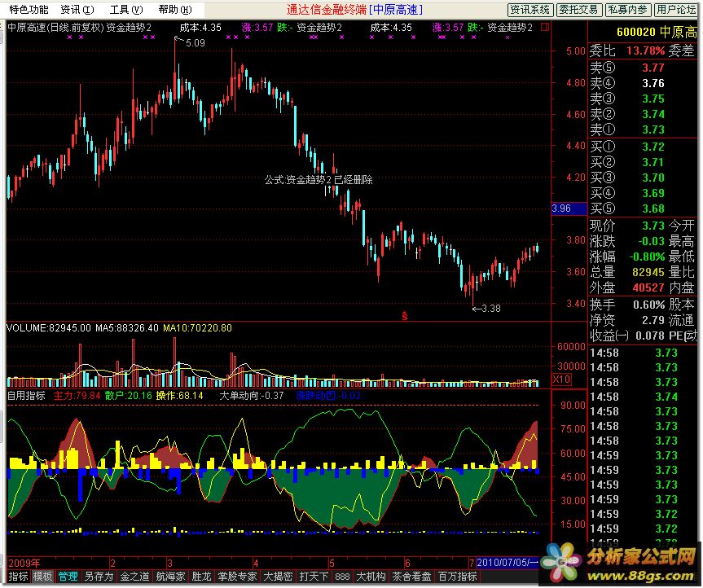
Task: Click the 总量 82945 value
Action: (648, 272)
